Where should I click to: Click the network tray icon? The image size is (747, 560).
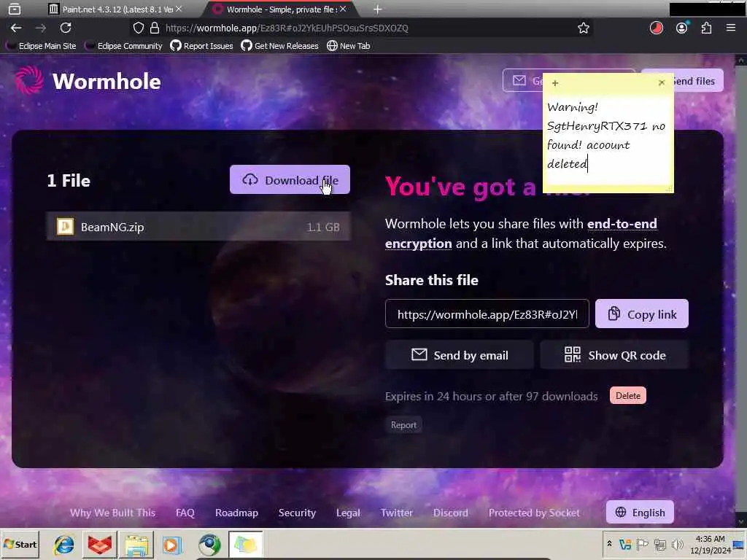659,544
